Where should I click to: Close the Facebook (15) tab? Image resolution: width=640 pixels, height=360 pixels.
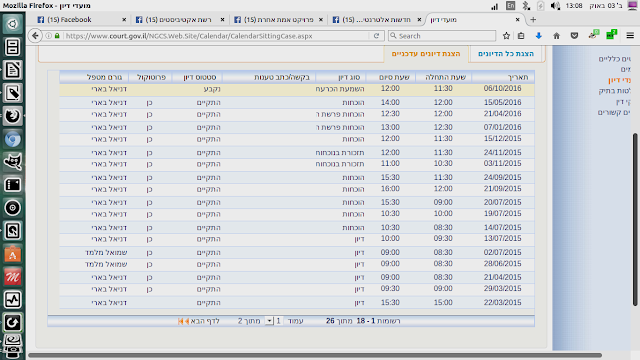click(x=124, y=20)
